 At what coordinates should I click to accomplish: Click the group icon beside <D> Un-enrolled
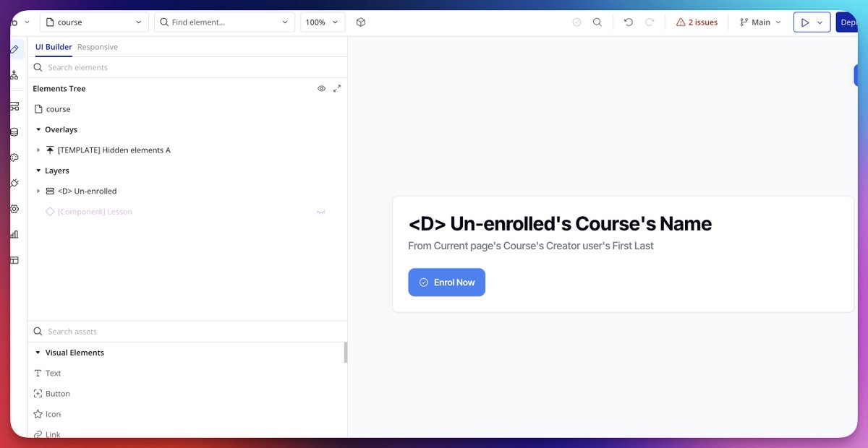click(50, 191)
